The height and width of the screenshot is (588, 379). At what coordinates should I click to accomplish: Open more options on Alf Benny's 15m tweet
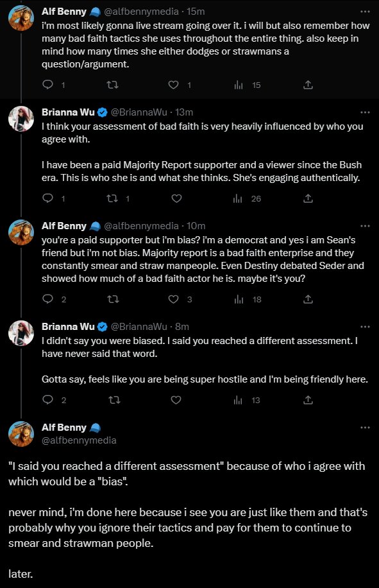365,12
